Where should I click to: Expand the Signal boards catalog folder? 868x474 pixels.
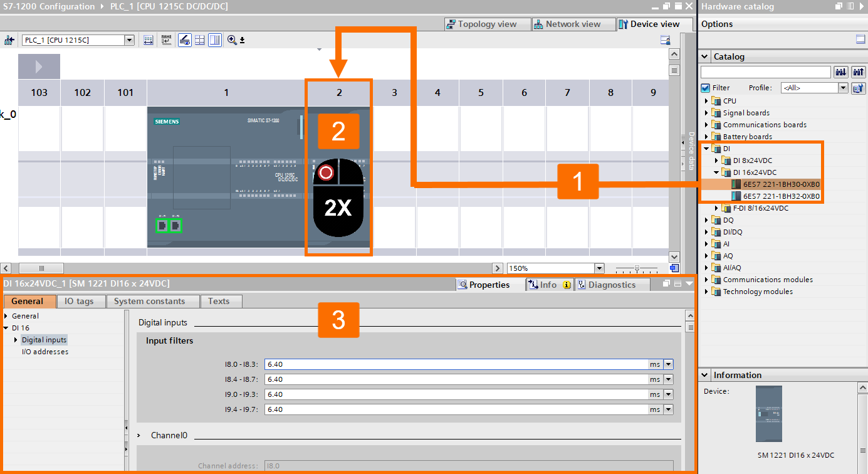(x=706, y=113)
